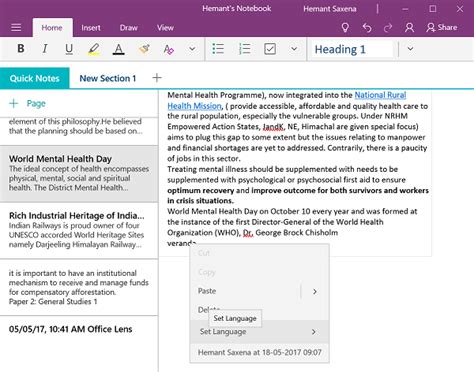474x372 pixels.
Task: Click the Heading 1 style box
Action: (352, 49)
